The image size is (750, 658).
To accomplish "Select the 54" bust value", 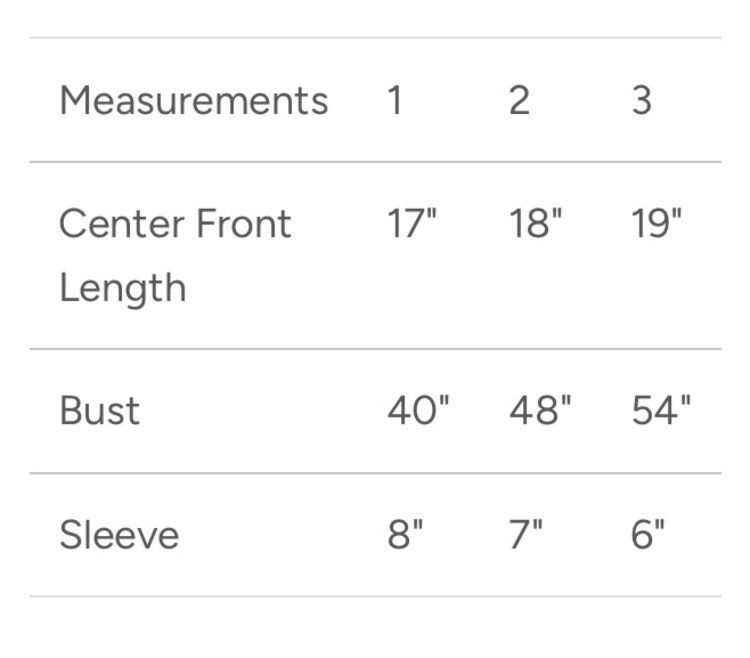I will tap(661, 411).
